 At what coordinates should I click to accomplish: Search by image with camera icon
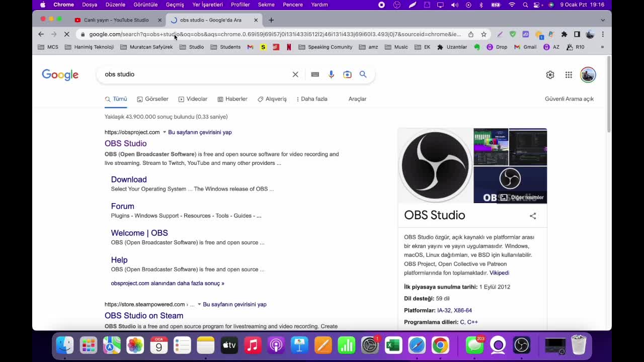coord(347,74)
